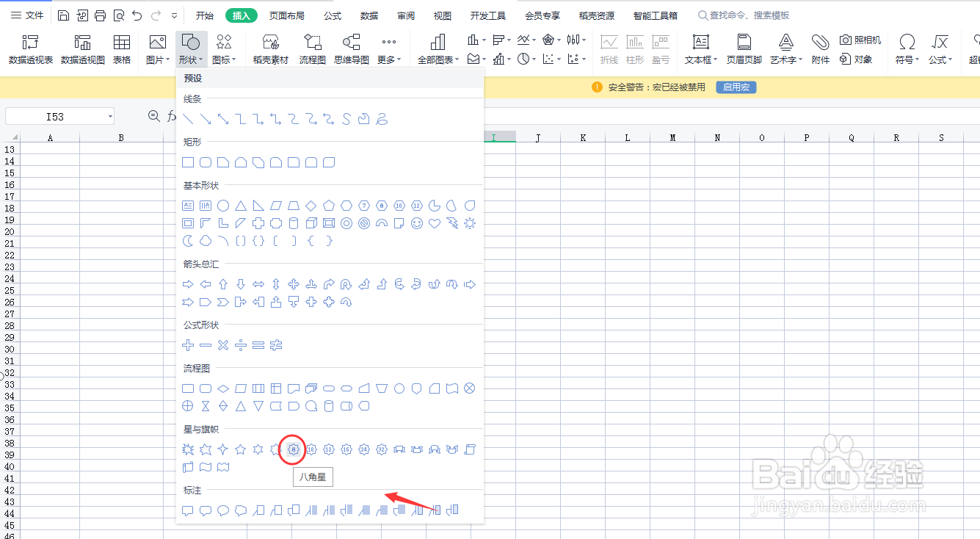The image size is (980, 539).
Task: Select the 32-point star shape
Action: click(x=382, y=449)
